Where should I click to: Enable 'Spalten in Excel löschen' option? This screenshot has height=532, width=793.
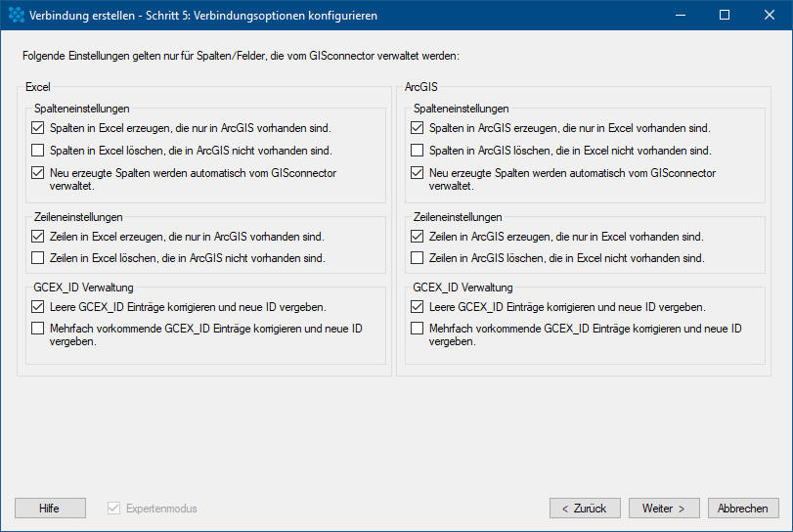pos(37,151)
